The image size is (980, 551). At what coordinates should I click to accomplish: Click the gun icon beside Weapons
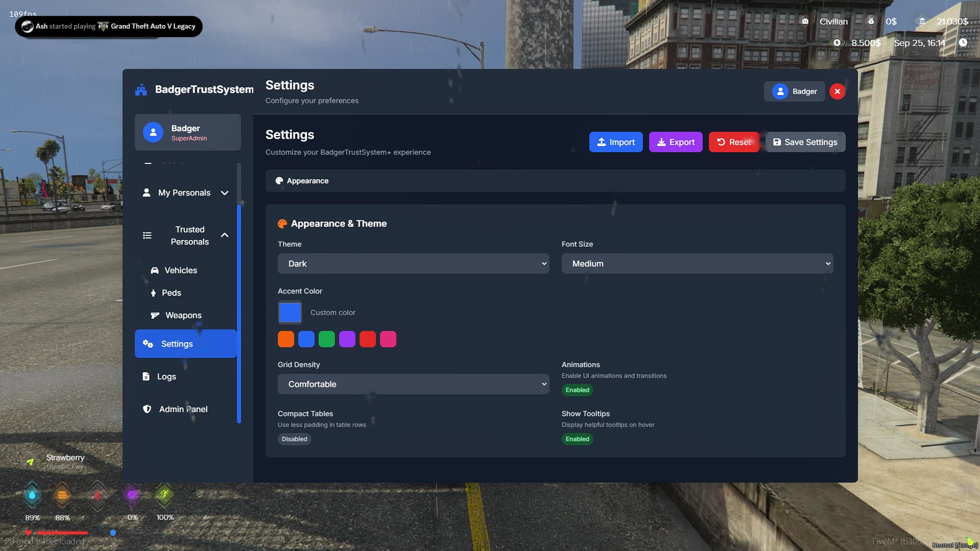click(x=155, y=316)
